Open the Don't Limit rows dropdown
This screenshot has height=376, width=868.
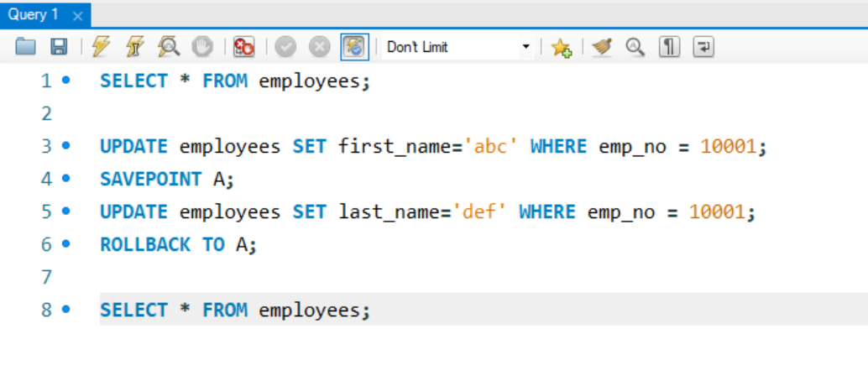click(x=458, y=47)
